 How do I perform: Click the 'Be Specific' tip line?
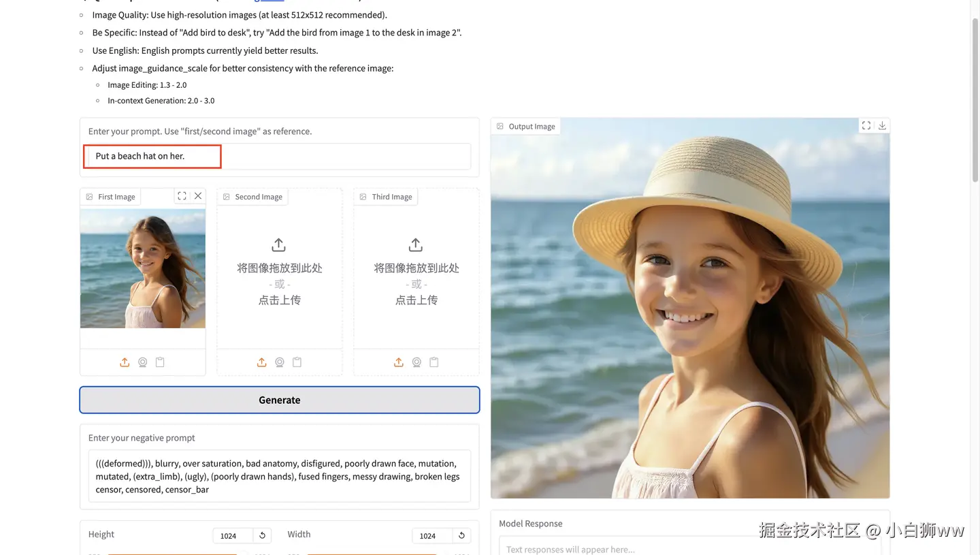click(x=277, y=33)
